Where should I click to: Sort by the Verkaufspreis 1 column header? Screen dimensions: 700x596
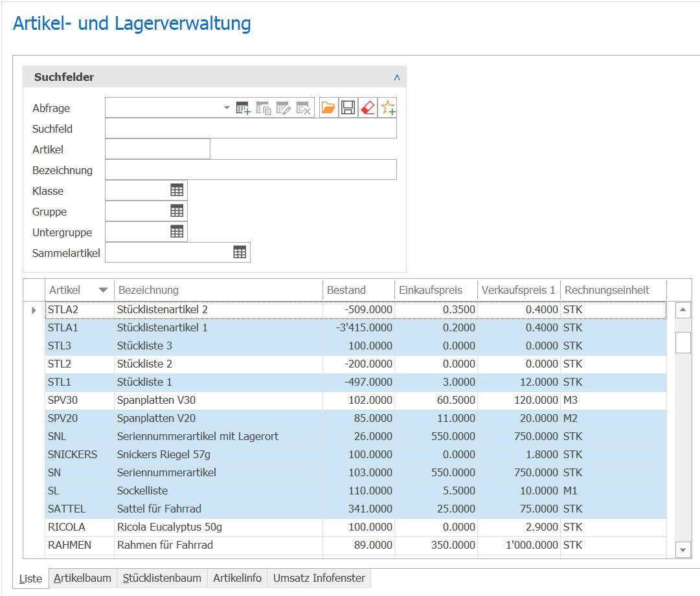519,290
